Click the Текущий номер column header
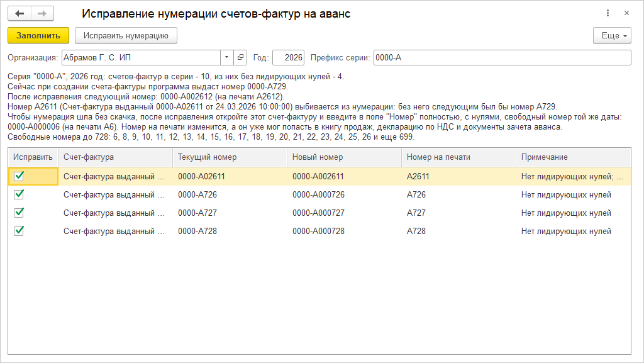 230,157
